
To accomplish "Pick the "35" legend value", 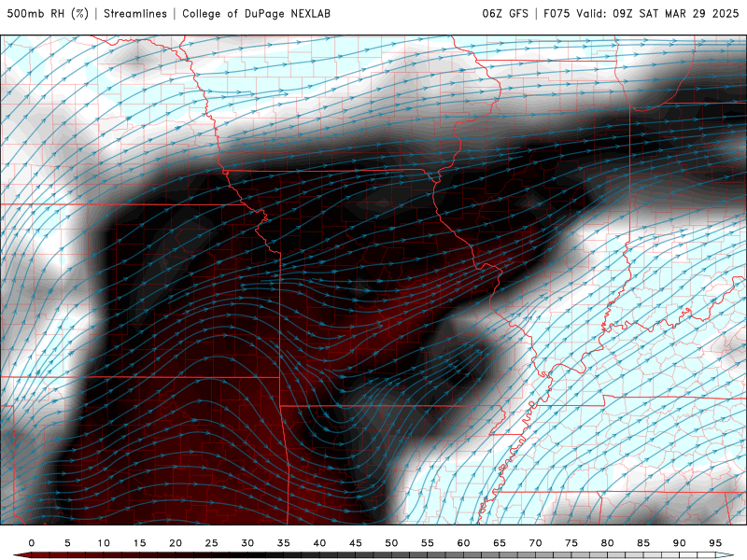I will pos(284,543).
